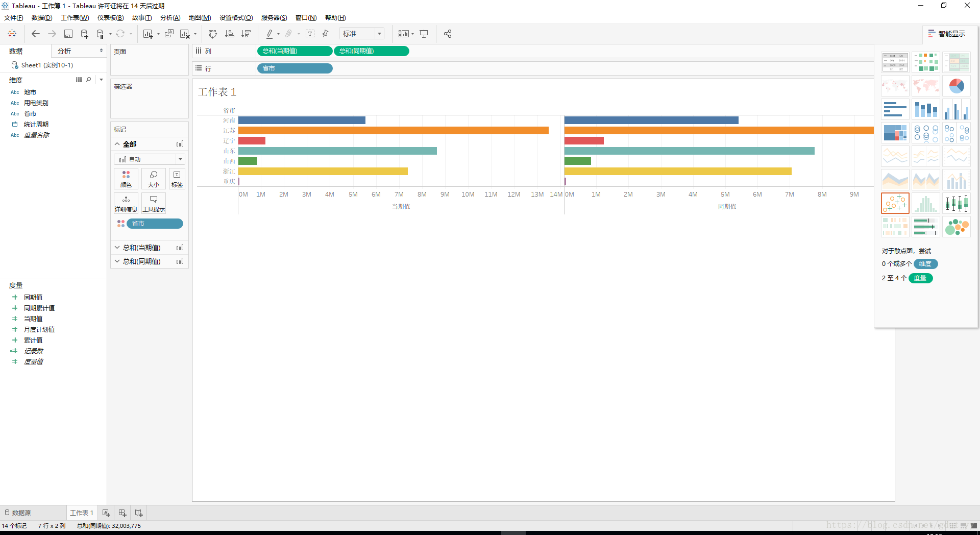Image resolution: width=980 pixels, height=535 pixels.
Task: Click the 用电类别 dimension field
Action: 36,103
